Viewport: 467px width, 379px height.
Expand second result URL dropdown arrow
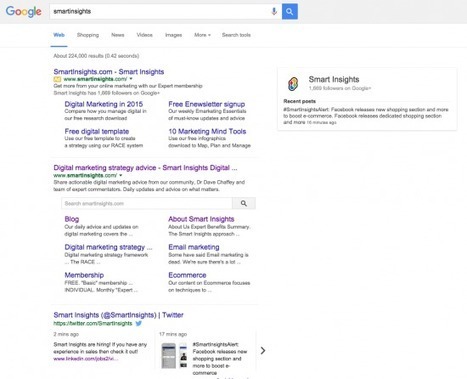(x=121, y=175)
